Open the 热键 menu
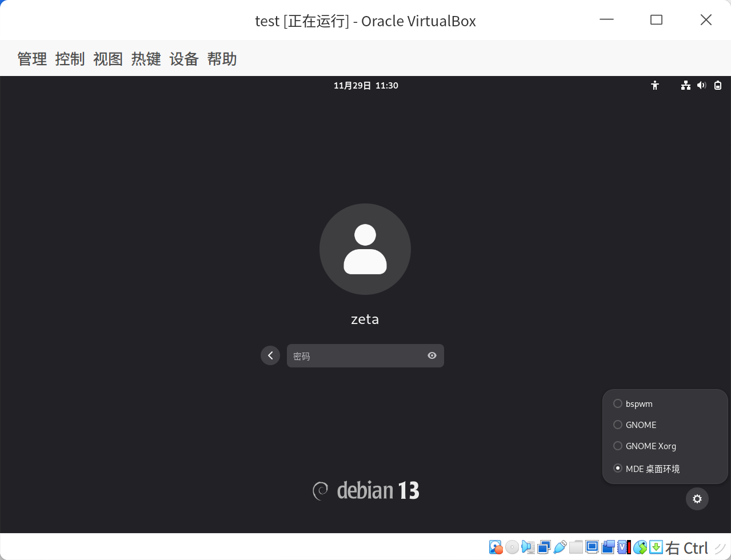Image resolution: width=731 pixels, height=560 pixels. coord(146,59)
